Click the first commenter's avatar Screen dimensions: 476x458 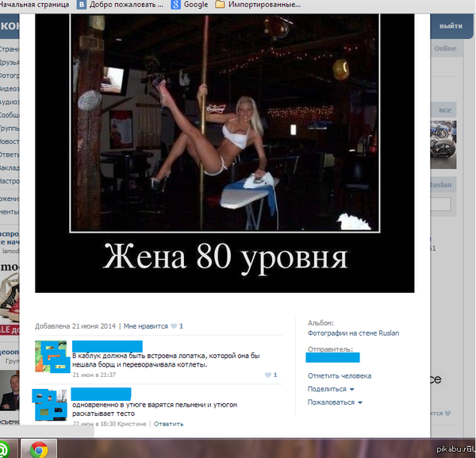click(x=50, y=356)
